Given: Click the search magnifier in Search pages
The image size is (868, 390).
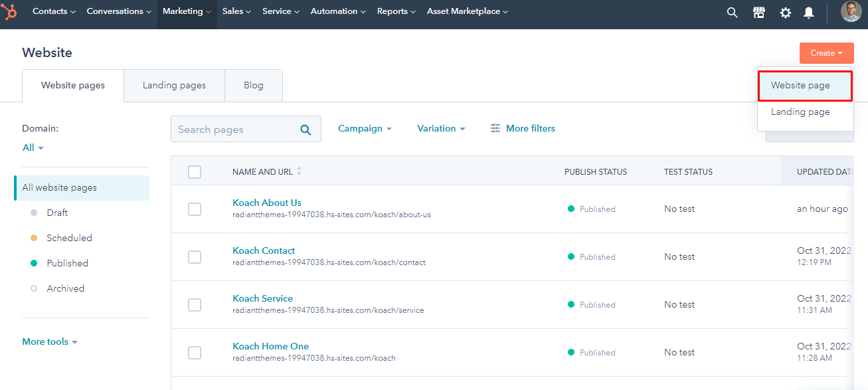Looking at the screenshot, I should (x=305, y=130).
